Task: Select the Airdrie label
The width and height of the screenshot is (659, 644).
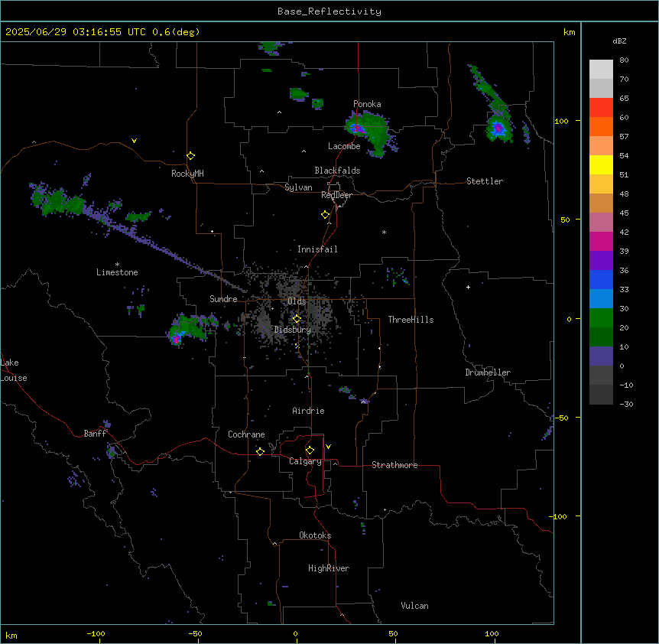Action: click(x=308, y=411)
